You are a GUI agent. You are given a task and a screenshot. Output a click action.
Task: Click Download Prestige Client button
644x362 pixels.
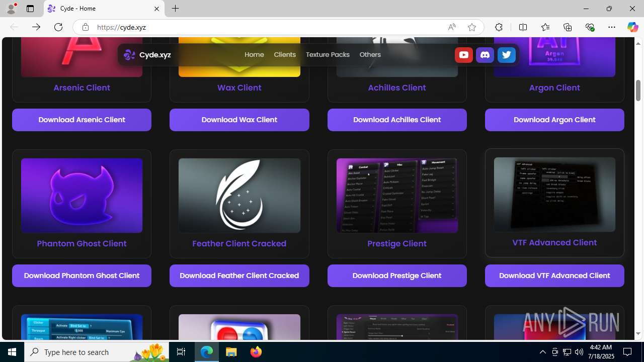tap(397, 276)
